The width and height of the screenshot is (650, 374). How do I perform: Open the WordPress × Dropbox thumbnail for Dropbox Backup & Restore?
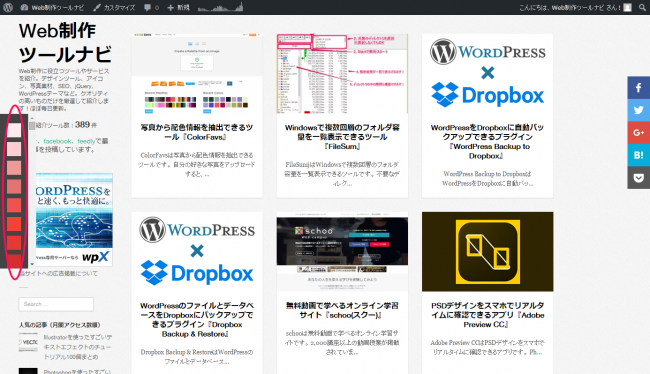pyautogui.click(x=197, y=252)
